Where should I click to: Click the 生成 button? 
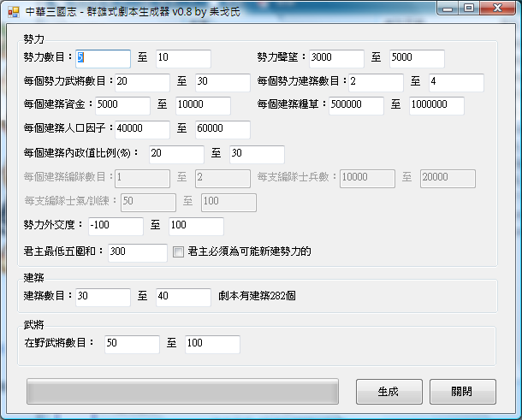[389, 392]
